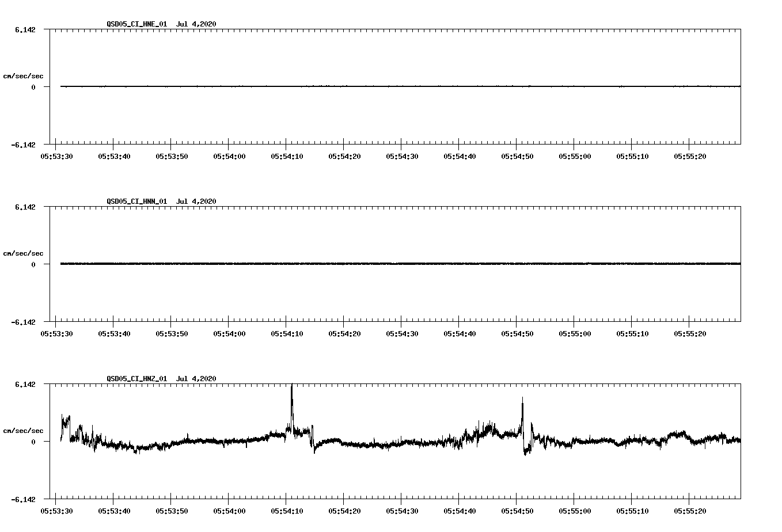
Task: Click 05:53:40 time label under HNN plot
Action: pos(114,333)
